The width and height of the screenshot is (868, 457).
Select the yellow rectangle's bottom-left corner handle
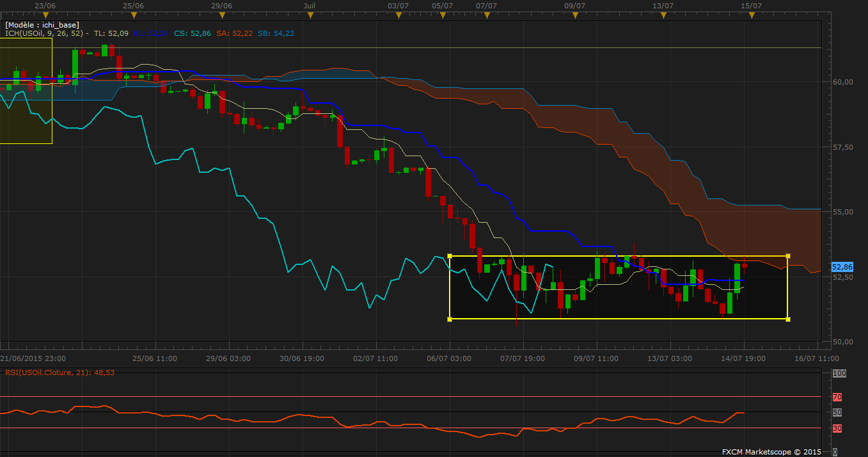pos(450,319)
